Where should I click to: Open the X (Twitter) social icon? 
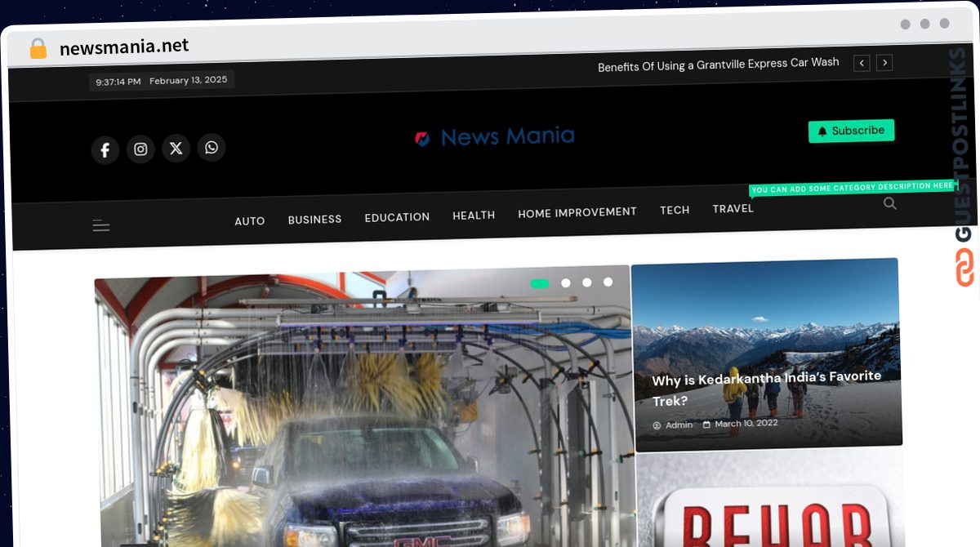(176, 149)
